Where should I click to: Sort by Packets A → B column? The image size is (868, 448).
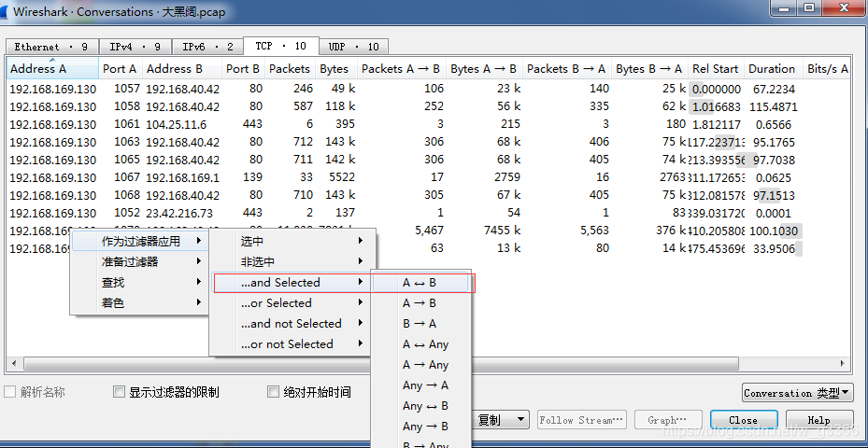tap(402, 68)
